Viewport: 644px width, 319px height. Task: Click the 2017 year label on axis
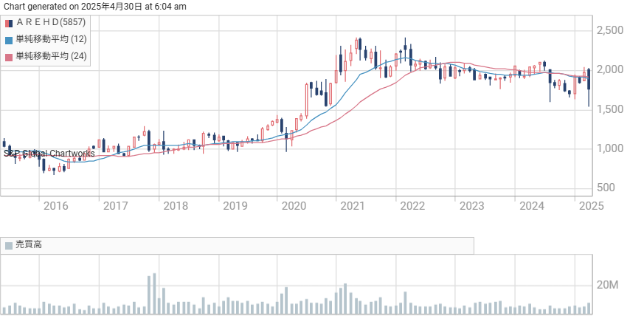(x=115, y=206)
